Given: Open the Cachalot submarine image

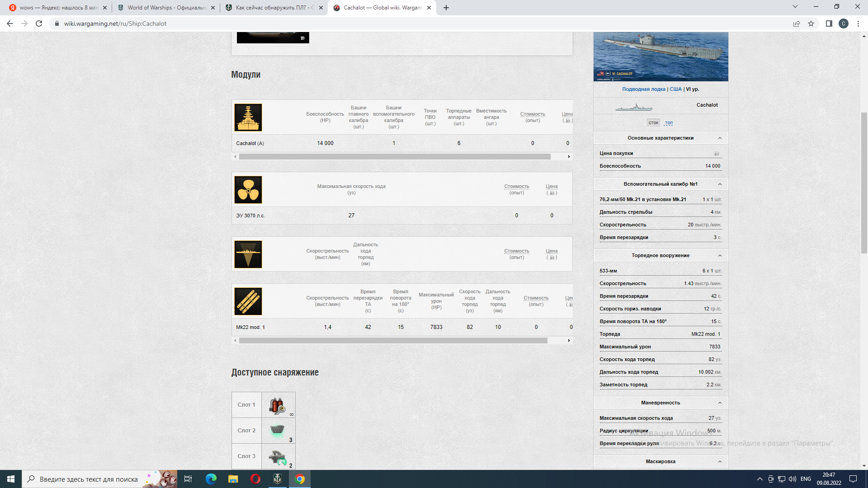Looking at the screenshot, I should [660, 56].
